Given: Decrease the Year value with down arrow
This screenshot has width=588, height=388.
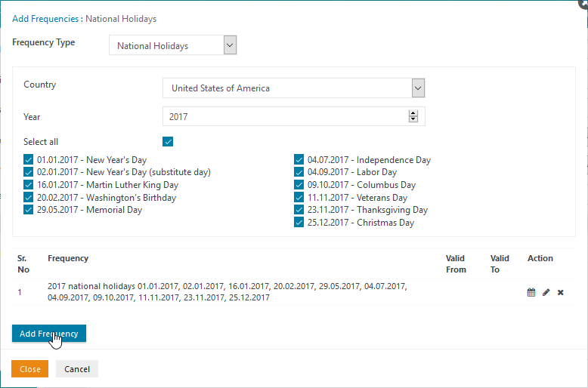Looking at the screenshot, I should click(413, 119).
